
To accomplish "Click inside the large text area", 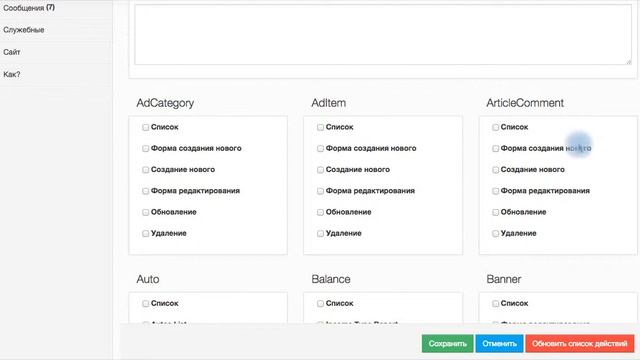I will coord(383,34).
